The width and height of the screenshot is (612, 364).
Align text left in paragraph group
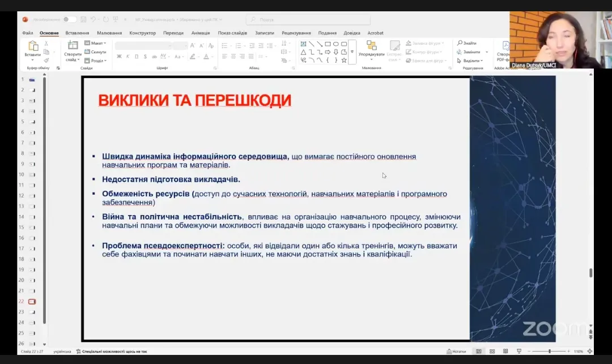tap(224, 57)
